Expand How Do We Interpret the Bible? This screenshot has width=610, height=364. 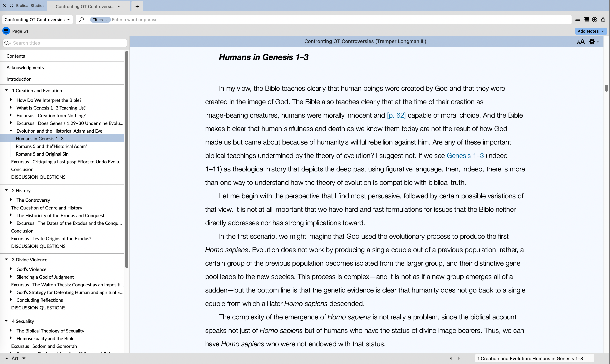tap(11, 100)
